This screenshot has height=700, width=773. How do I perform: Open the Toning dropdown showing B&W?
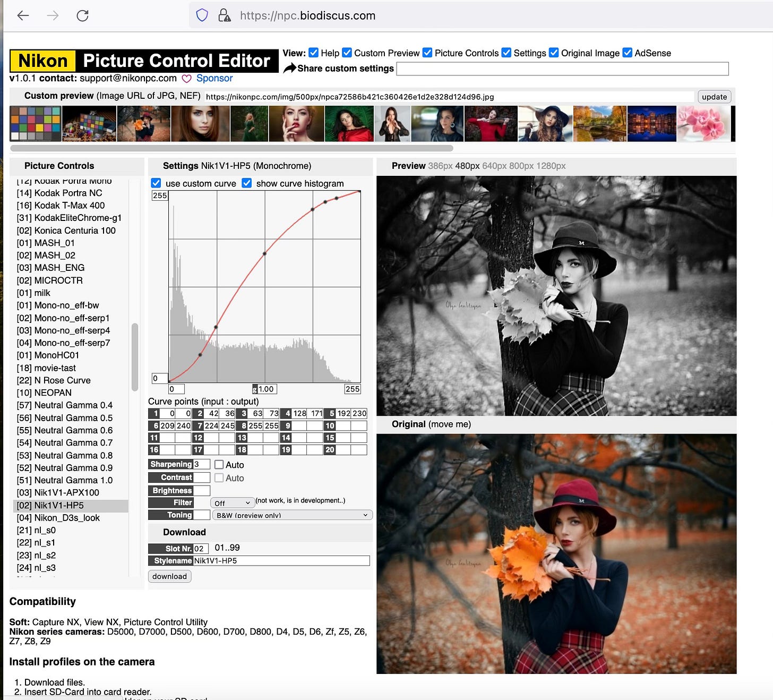[292, 515]
